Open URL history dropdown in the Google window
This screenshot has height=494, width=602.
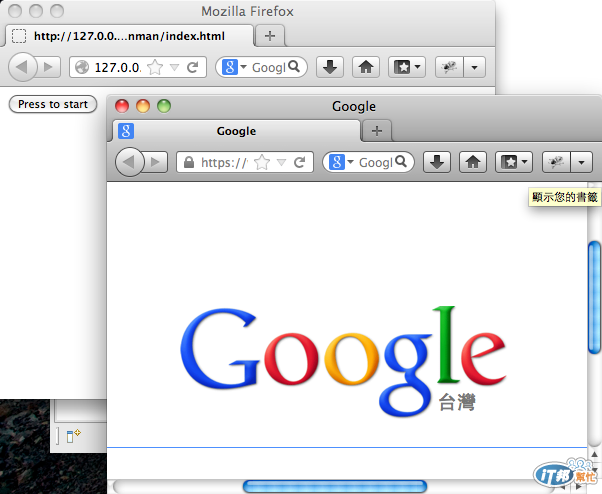(281, 163)
